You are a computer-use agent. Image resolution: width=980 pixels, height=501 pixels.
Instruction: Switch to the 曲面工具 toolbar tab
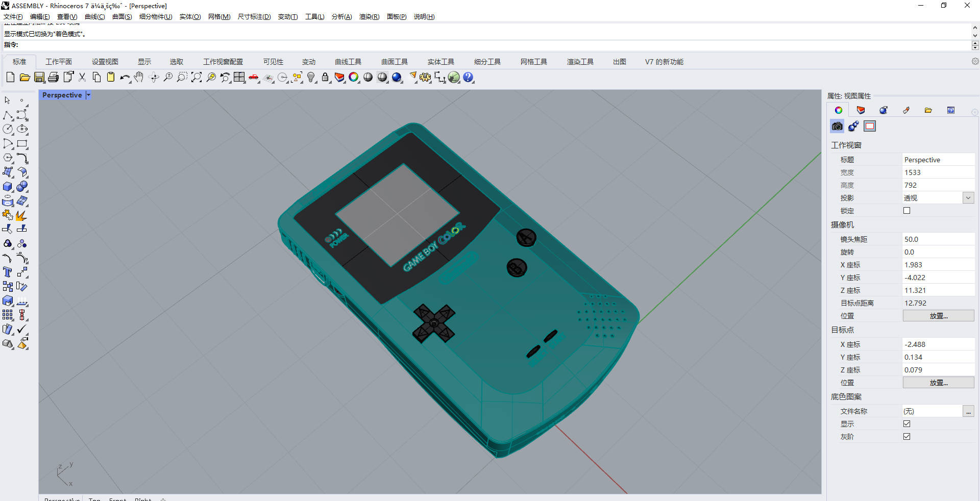pyautogui.click(x=395, y=62)
